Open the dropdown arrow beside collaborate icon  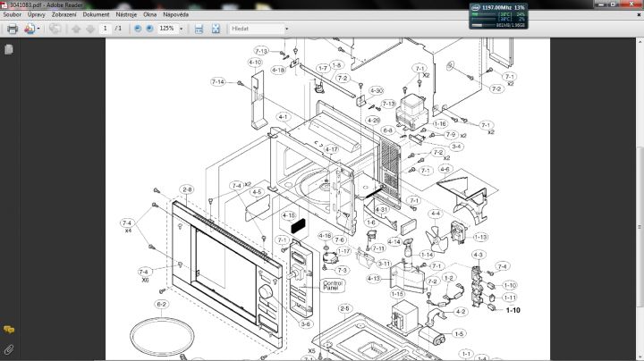click(x=38, y=29)
